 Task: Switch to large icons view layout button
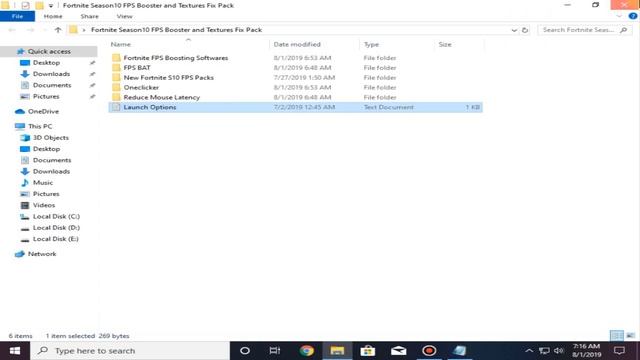[x=631, y=336]
